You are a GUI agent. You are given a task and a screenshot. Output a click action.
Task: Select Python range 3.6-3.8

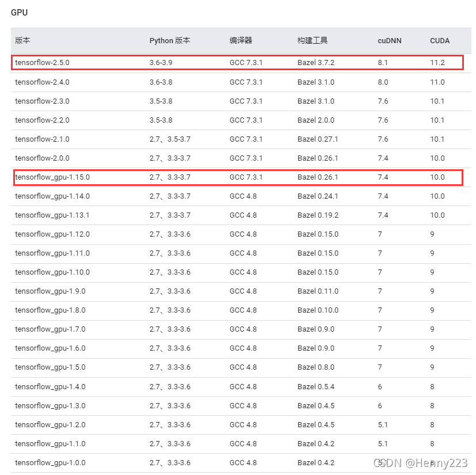(161, 82)
